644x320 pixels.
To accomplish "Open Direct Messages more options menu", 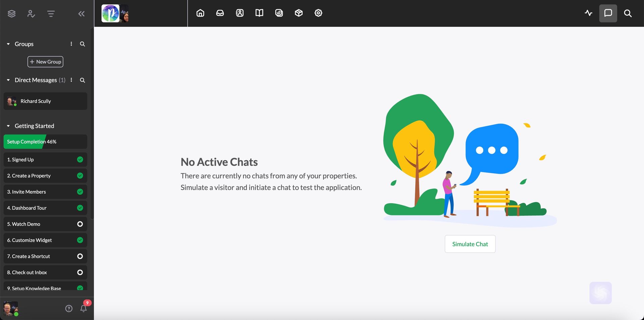I will (71, 80).
